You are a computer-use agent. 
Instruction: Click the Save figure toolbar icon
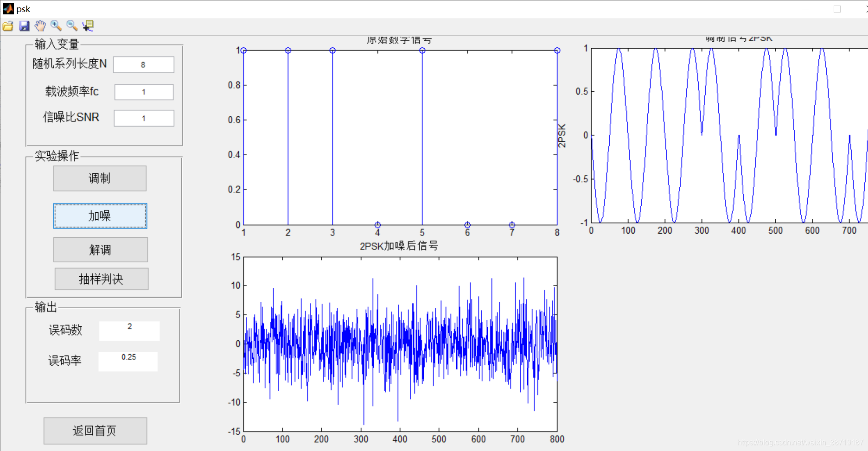[24, 26]
